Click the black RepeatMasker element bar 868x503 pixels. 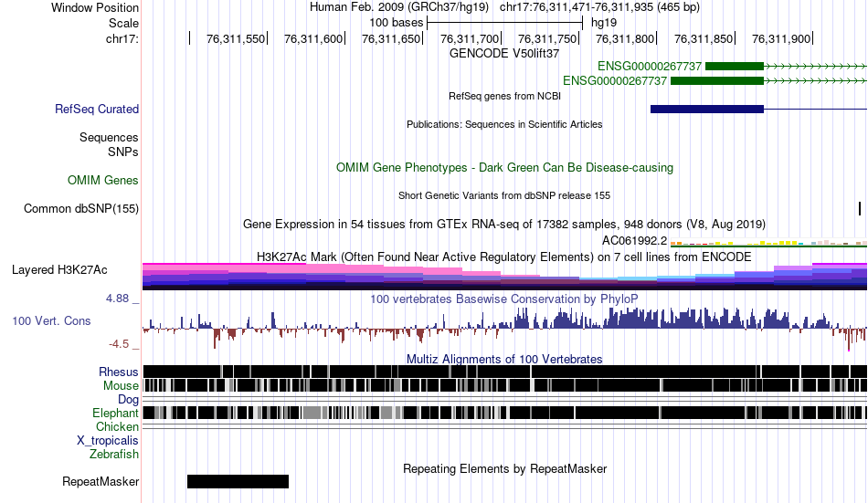coord(238,481)
